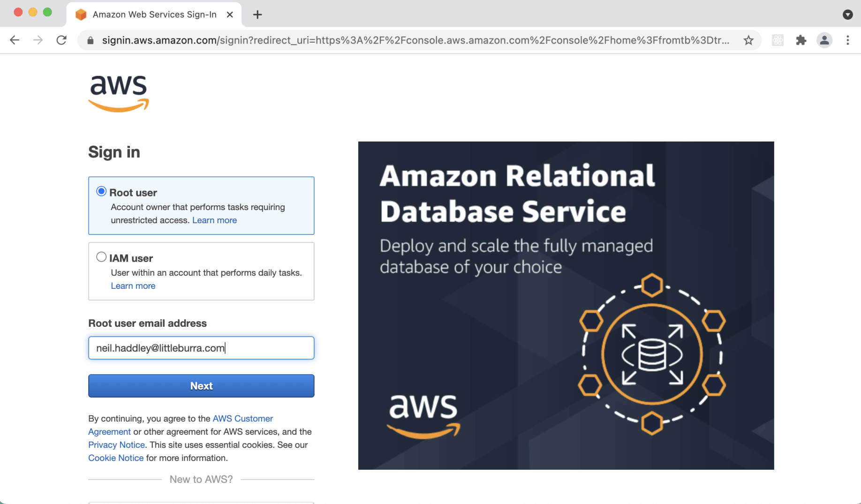Open the Chrome profile avatar

pos(824,40)
